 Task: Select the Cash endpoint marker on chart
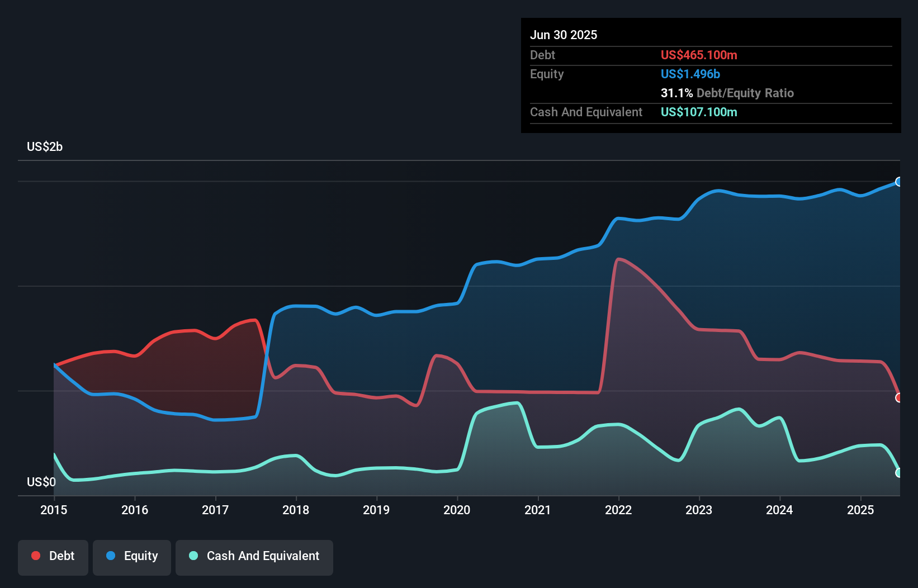[x=899, y=473]
